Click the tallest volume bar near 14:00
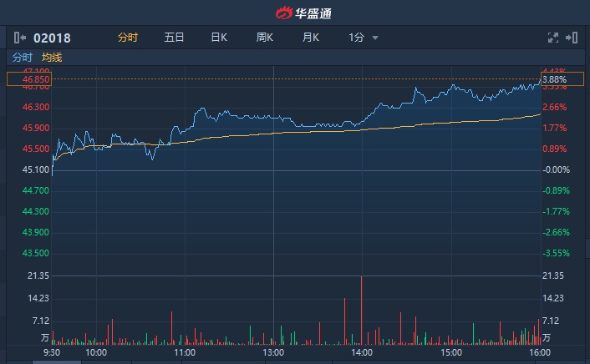The height and width of the screenshot is (364, 590). [x=362, y=309]
